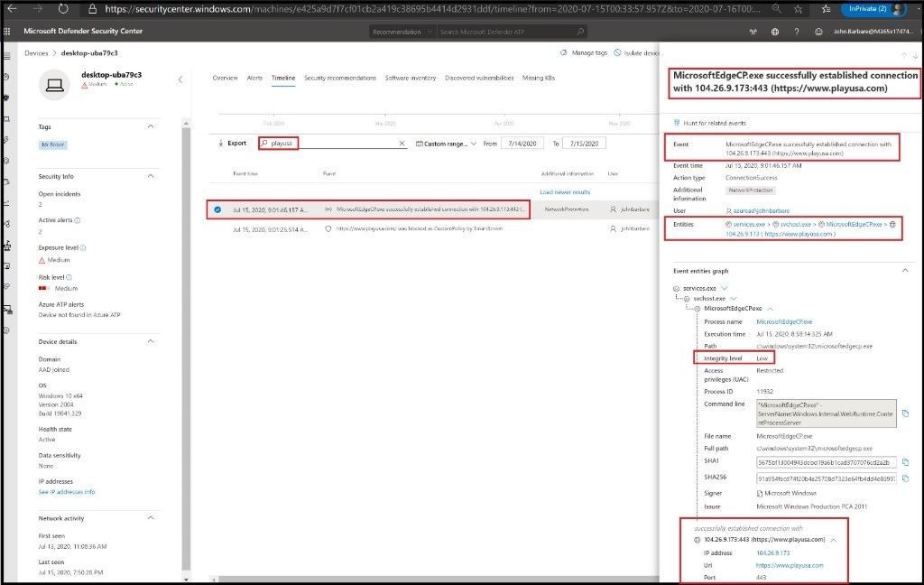The height and width of the screenshot is (585, 924).
Task: Collapse the Device details section
Action: pyautogui.click(x=151, y=341)
